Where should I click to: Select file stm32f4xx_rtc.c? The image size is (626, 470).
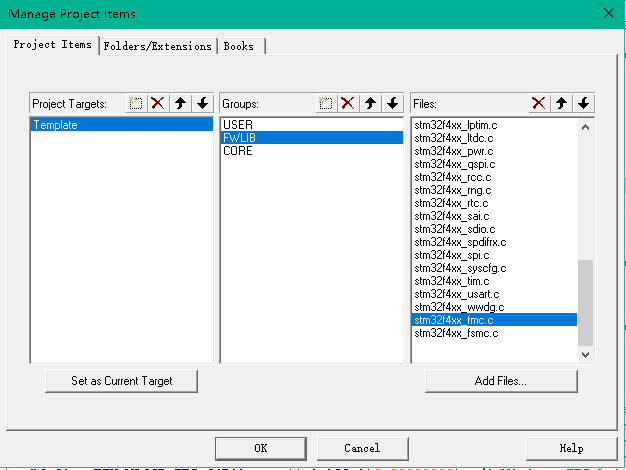click(494, 203)
